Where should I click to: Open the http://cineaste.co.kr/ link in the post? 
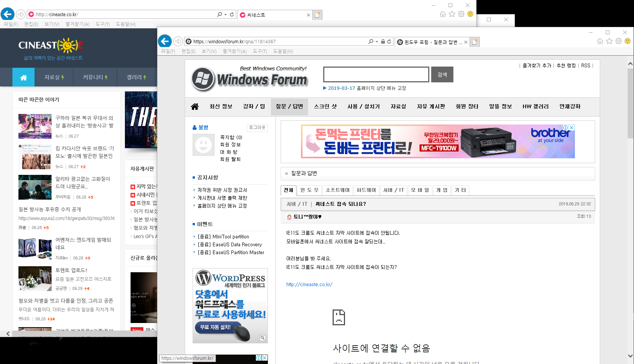pyautogui.click(x=309, y=285)
